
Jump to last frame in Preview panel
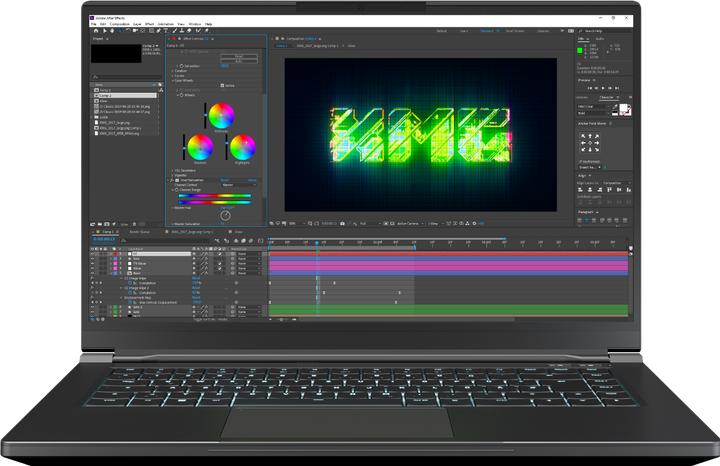(x=617, y=88)
